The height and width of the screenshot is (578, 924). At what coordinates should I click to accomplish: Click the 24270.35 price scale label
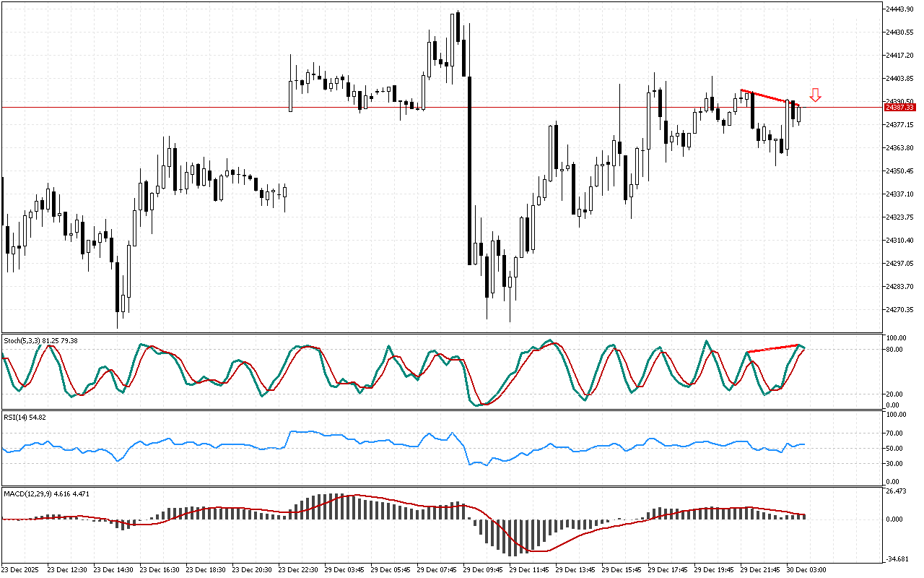click(x=899, y=310)
